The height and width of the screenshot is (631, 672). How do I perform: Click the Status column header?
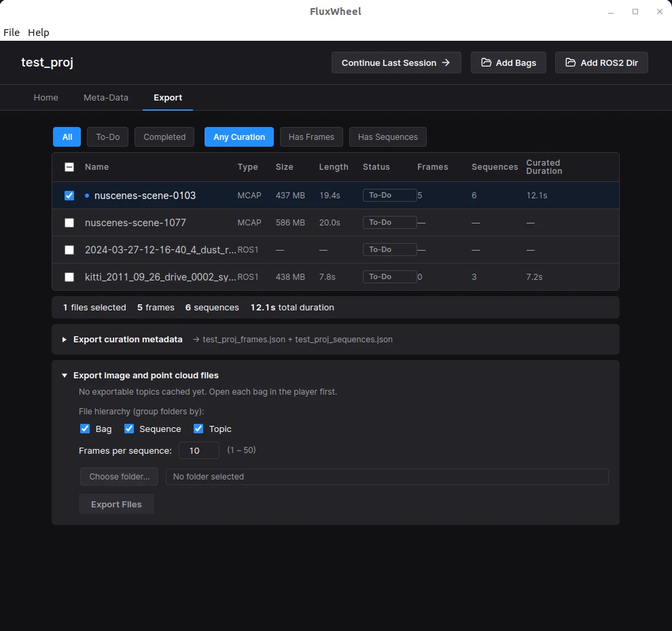376,167
